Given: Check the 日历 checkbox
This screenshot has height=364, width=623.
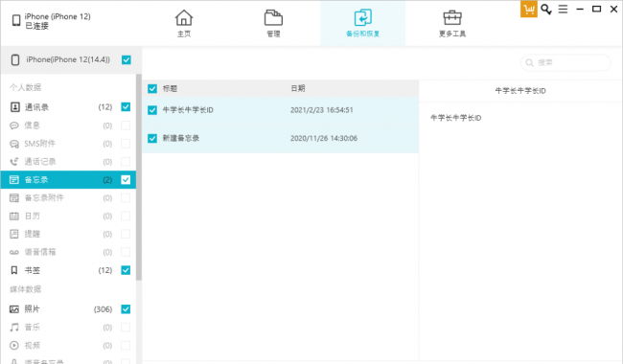Looking at the screenshot, I should coord(126,216).
